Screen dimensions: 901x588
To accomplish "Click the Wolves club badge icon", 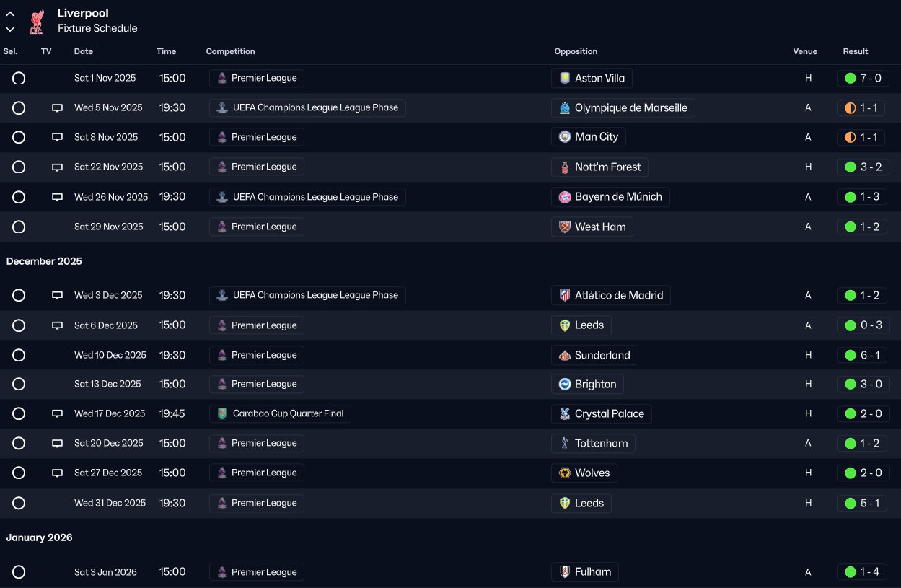I will (565, 473).
